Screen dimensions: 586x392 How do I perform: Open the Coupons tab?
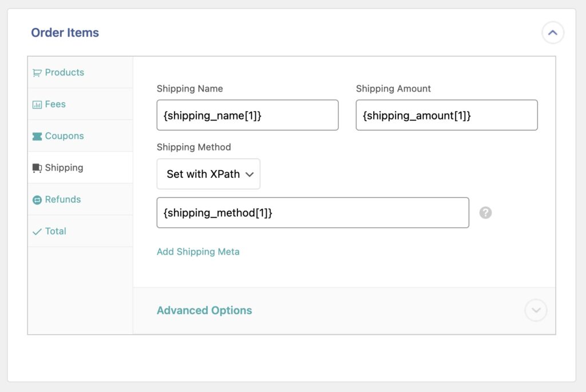point(64,136)
